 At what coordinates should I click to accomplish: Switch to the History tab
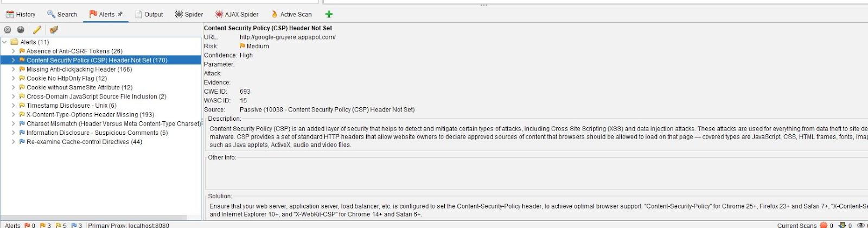point(21,14)
